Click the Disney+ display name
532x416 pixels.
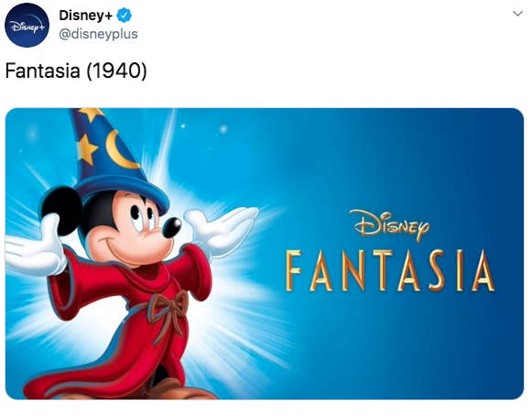[85, 16]
